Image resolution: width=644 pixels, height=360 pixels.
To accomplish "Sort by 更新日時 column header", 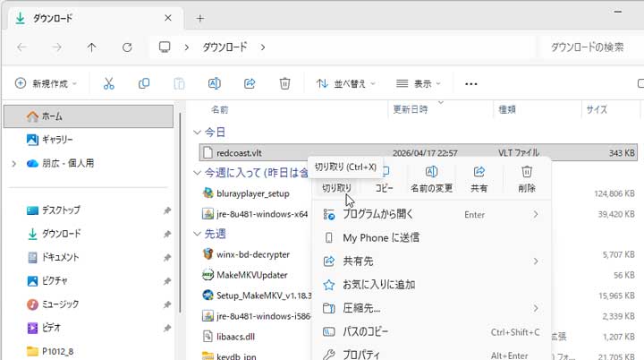I will [x=411, y=109].
